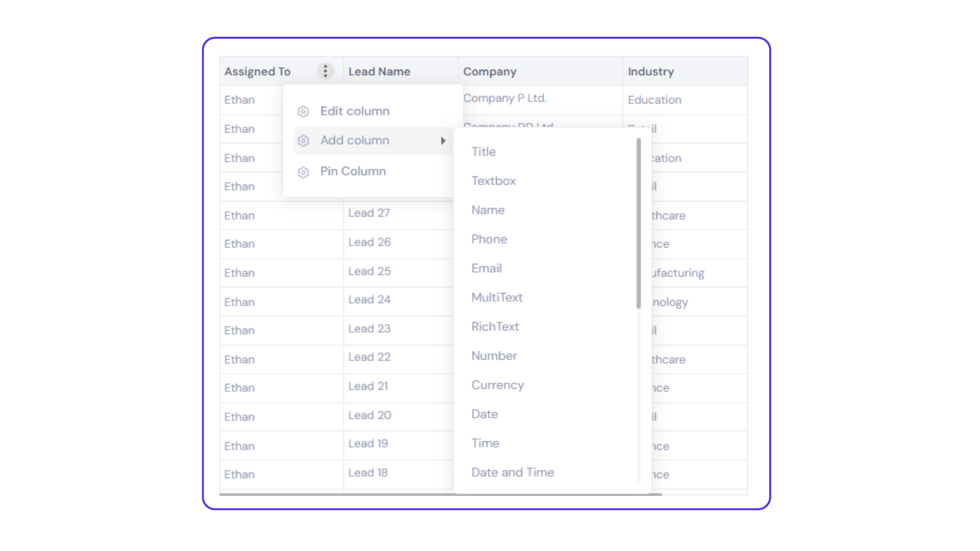Click gear icon beside Add column
Image resolution: width=980 pixels, height=551 pixels.
(x=303, y=141)
